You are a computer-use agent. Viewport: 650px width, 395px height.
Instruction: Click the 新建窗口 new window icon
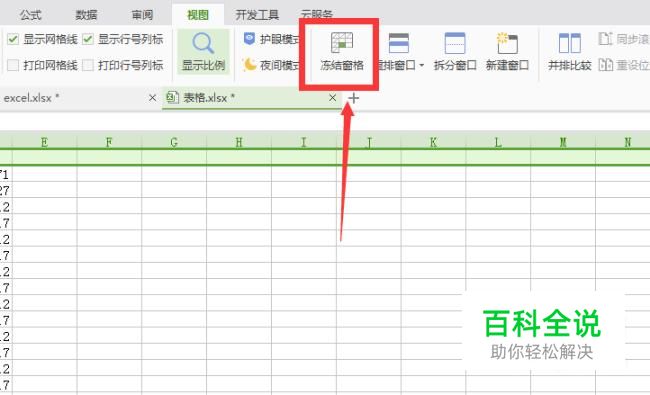[x=507, y=43]
